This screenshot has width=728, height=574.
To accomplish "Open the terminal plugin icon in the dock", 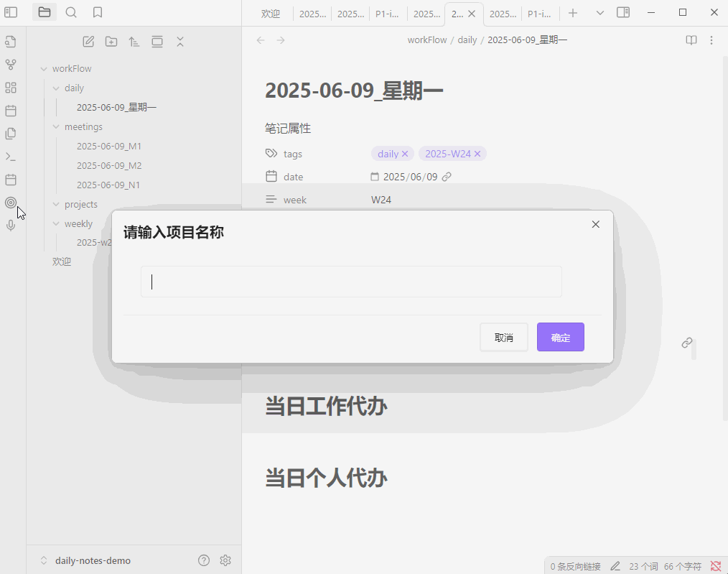I will point(11,157).
